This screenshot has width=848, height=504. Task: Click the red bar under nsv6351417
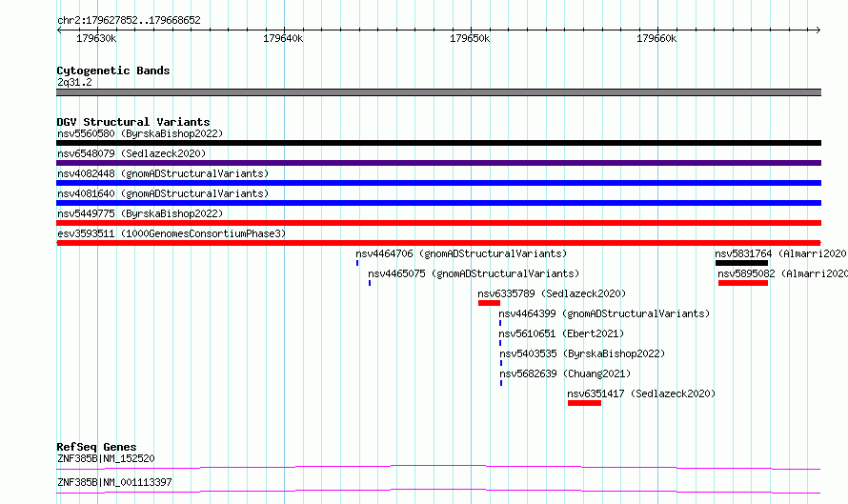[585, 403]
